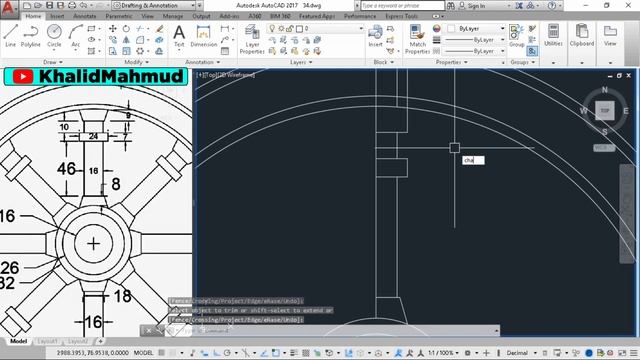The image size is (640, 360).
Task: Toggle annotation visibility in status bar
Action: pos(398,353)
